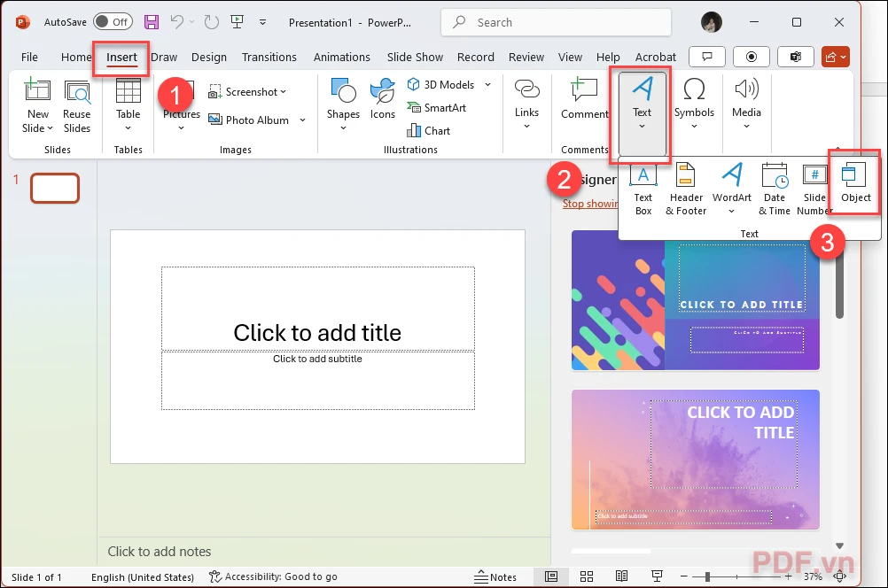Screen dimensions: 888x588
Task: Toggle the AutoSave switch
Action: pyautogui.click(x=113, y=22)
